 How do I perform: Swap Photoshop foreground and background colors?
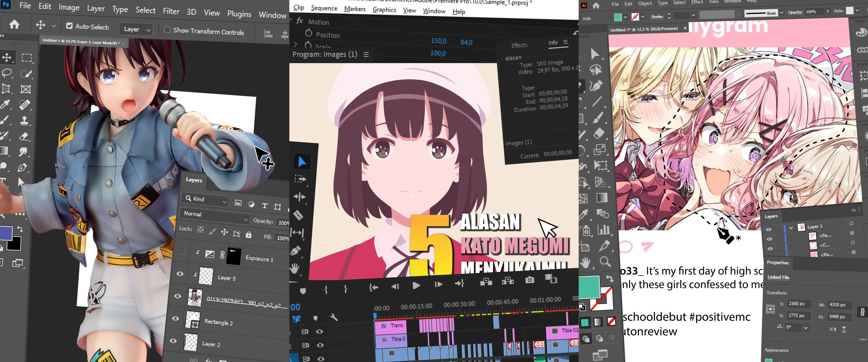coord(20,229)
